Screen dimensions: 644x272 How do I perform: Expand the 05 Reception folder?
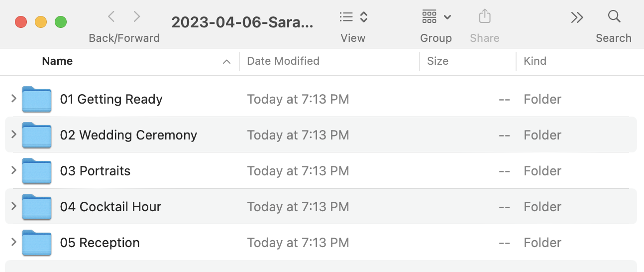pyautogui.click(x=14, y=242)
